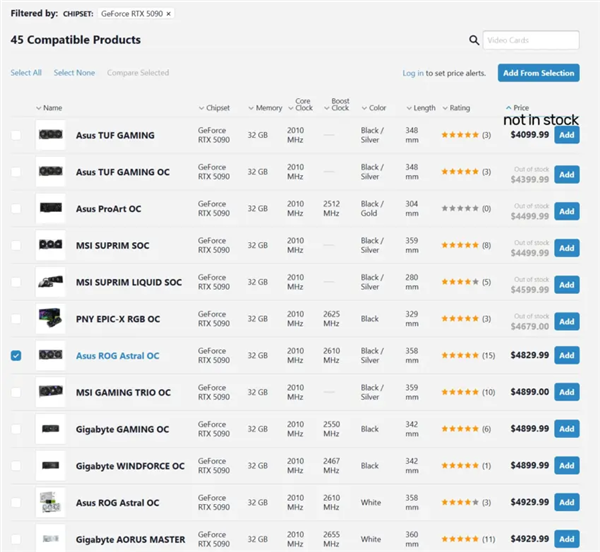Add the Gigabyte AORUS MASTER card
600x552 pixels.
(x=567, y=539)
